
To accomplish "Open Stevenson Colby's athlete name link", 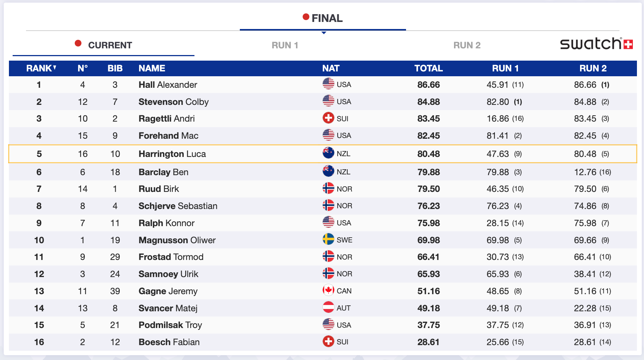I will tap(173, 102).
